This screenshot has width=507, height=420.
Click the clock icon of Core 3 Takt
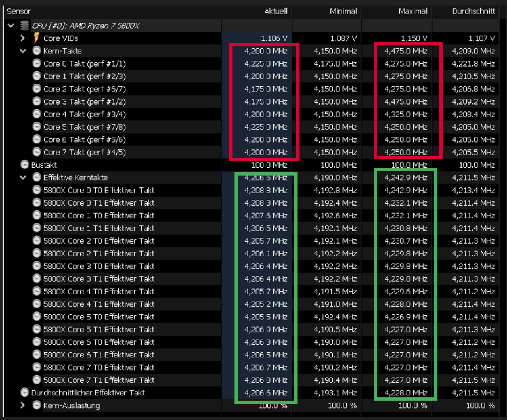point(37,101)
